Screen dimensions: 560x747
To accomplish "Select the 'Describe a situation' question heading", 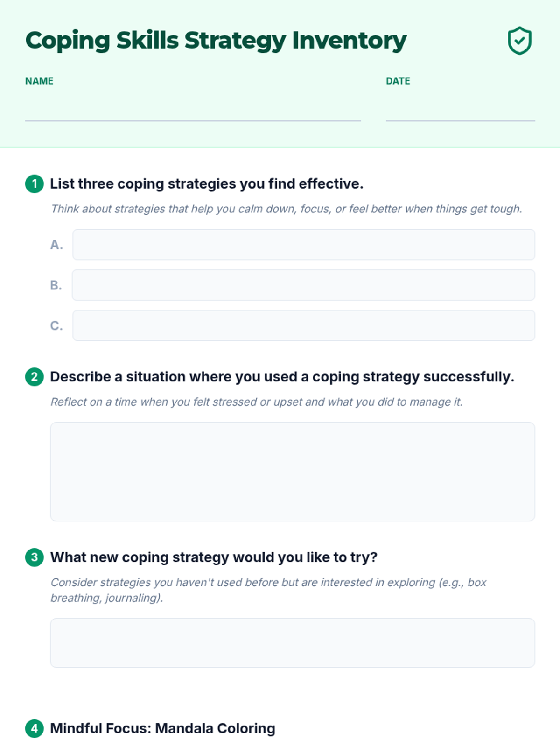I will coord(282,377).
